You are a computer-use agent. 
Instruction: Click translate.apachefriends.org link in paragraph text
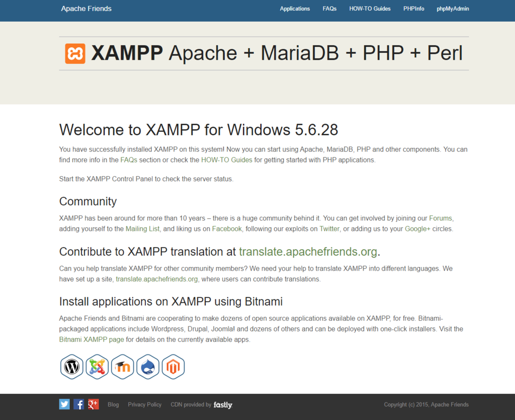pos(157,279)
